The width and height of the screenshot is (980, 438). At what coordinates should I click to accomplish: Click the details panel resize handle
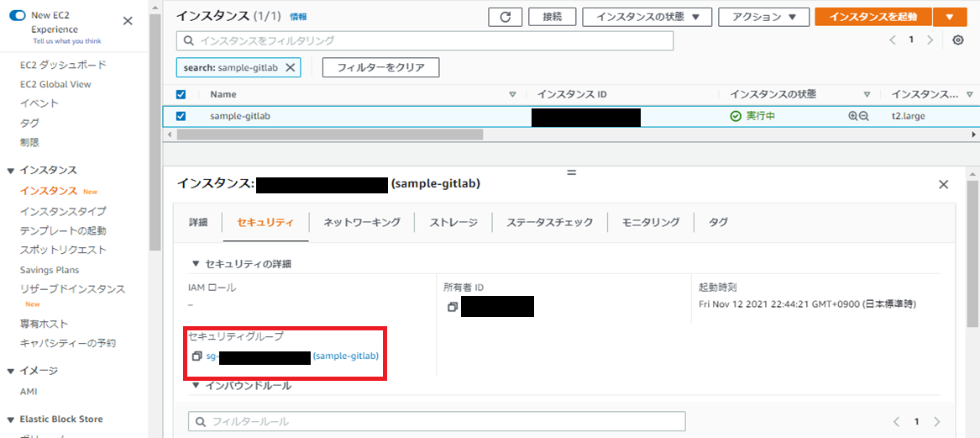click(x=571, y=172)
